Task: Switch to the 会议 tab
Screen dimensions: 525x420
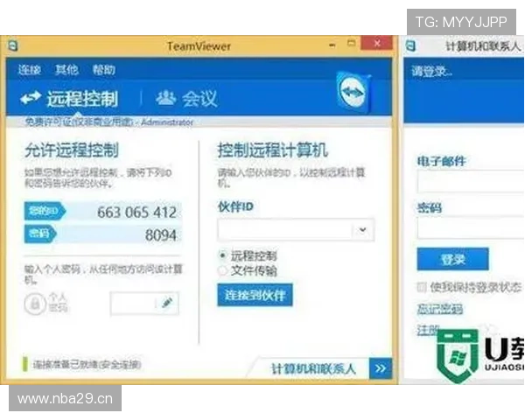Action: pyautogui.click(x=187, y=99)
